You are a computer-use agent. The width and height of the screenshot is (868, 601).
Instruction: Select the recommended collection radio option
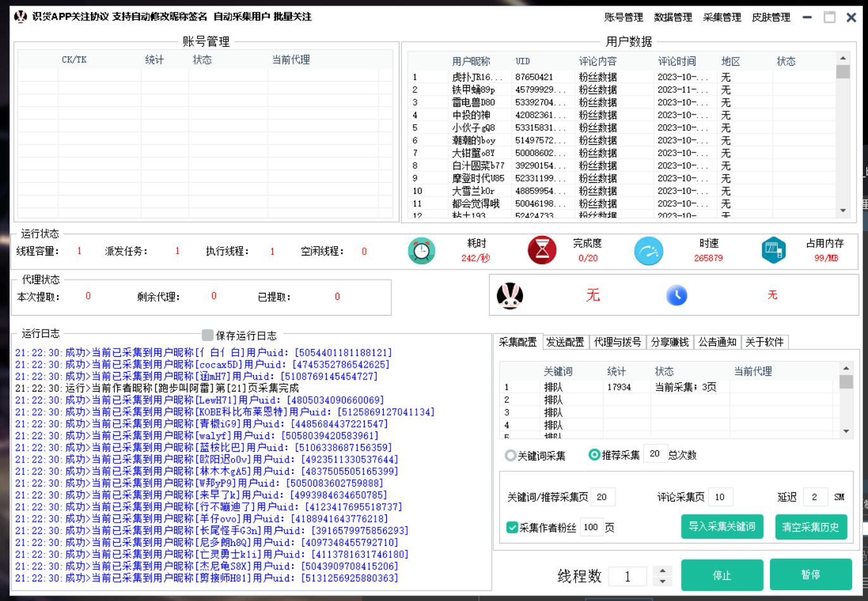(594, 455)
